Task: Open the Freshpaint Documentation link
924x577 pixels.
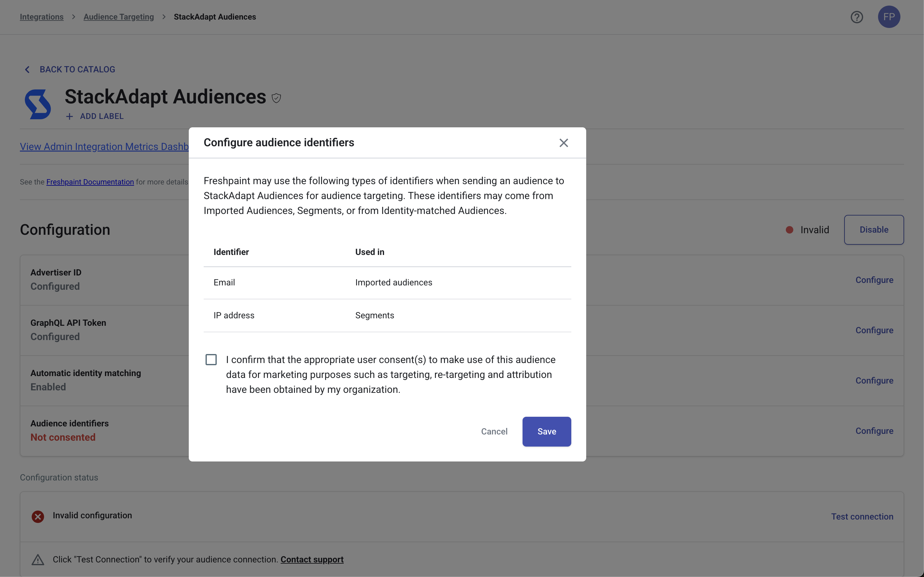Action: (x=90, y=182)
